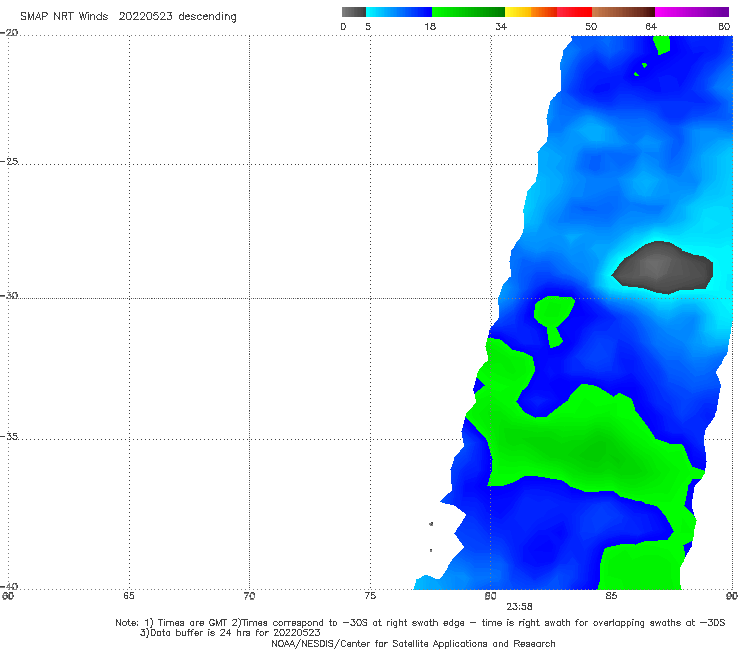The image size is (740, 650).
Task: Click color bar label "50"
Action: [591, 26]
